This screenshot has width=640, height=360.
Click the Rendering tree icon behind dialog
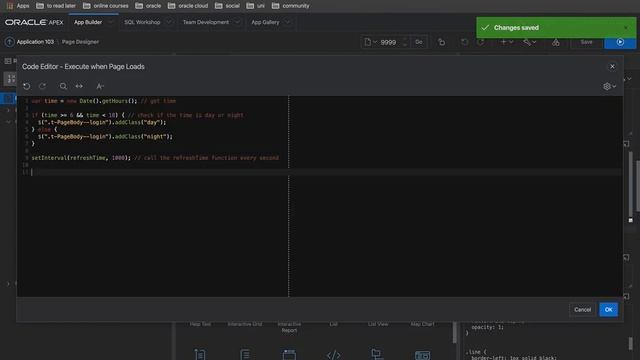click(x=8, y=61)
